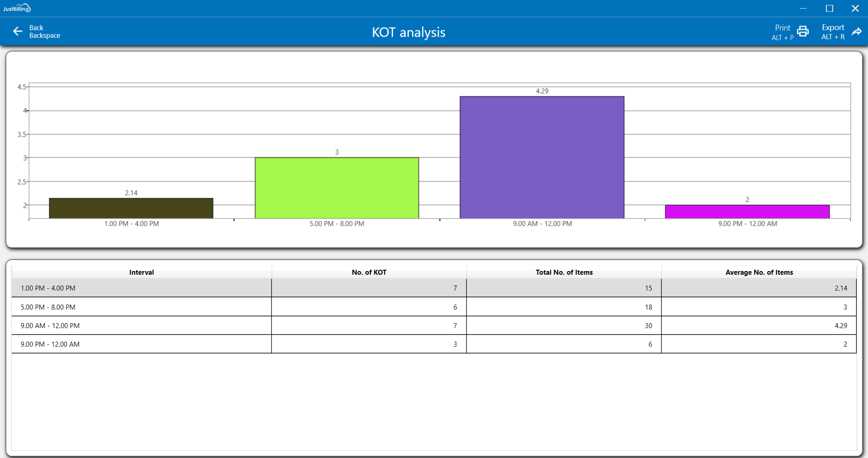868x458 pixels.
Task: Click the Average No. of Items header
Action: pos(759,272)
